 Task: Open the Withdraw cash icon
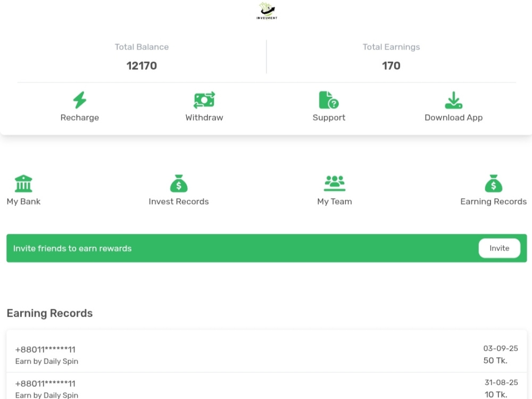pyautogui.click(x=204, y=100)
